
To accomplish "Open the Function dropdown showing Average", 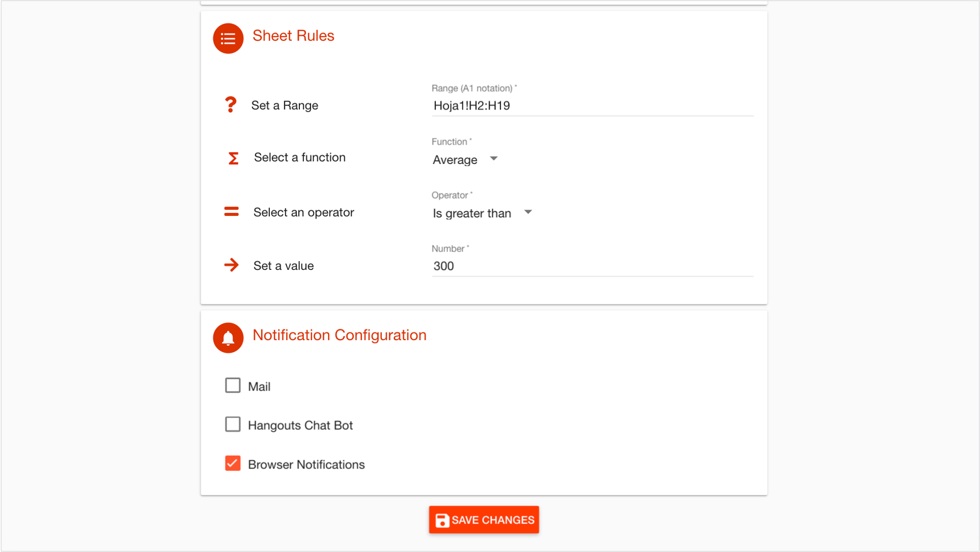I will (x=465, y=159).
